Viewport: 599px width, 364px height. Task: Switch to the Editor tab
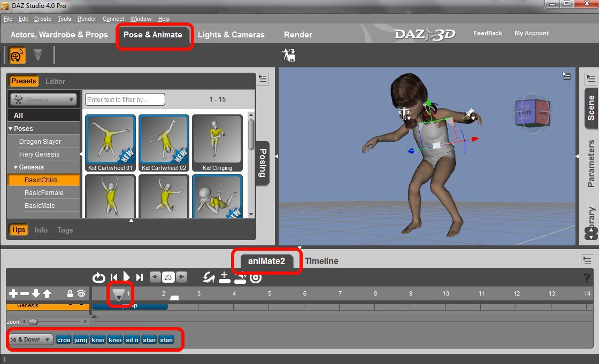(55, 81)
